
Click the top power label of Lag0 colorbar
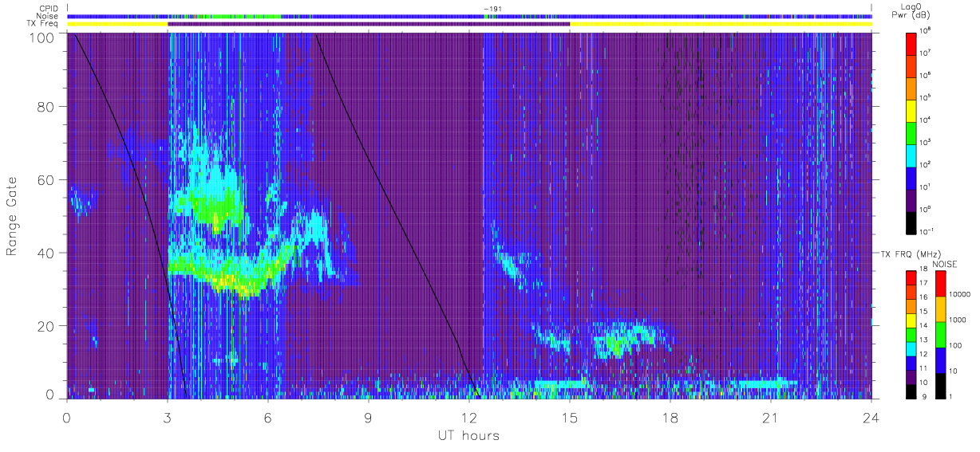[926, 30]
